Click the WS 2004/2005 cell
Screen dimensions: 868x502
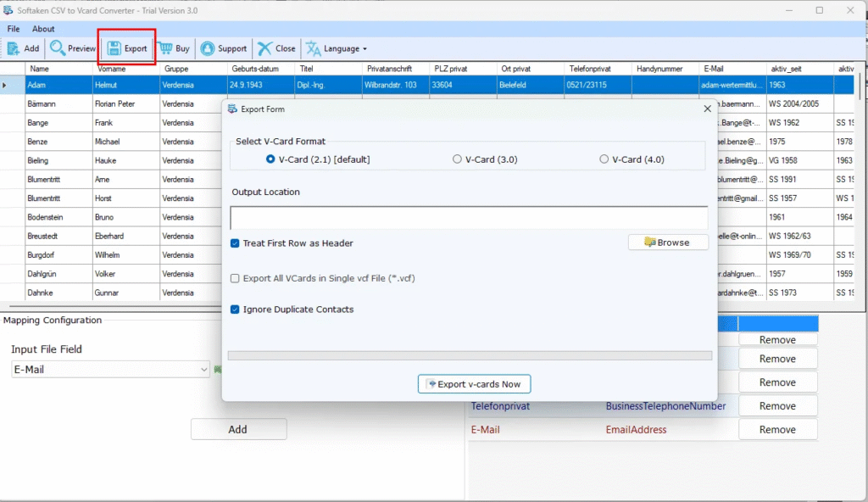coord(800,103)
